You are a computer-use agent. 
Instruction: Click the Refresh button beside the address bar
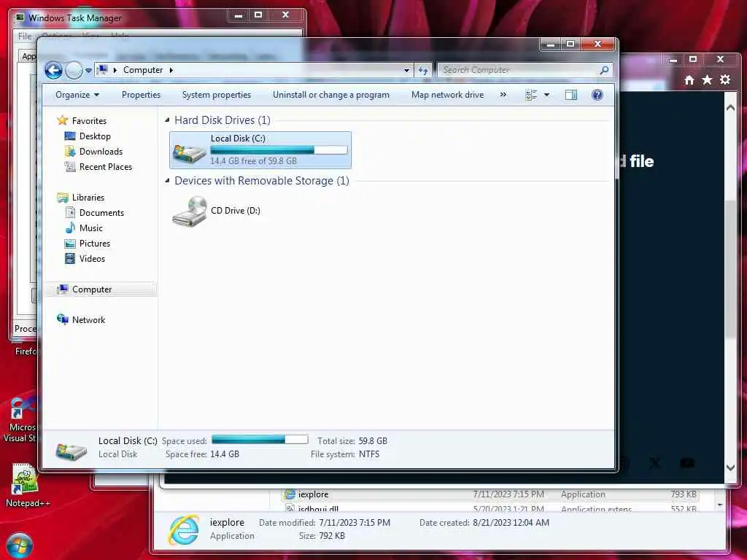point(424,70)
